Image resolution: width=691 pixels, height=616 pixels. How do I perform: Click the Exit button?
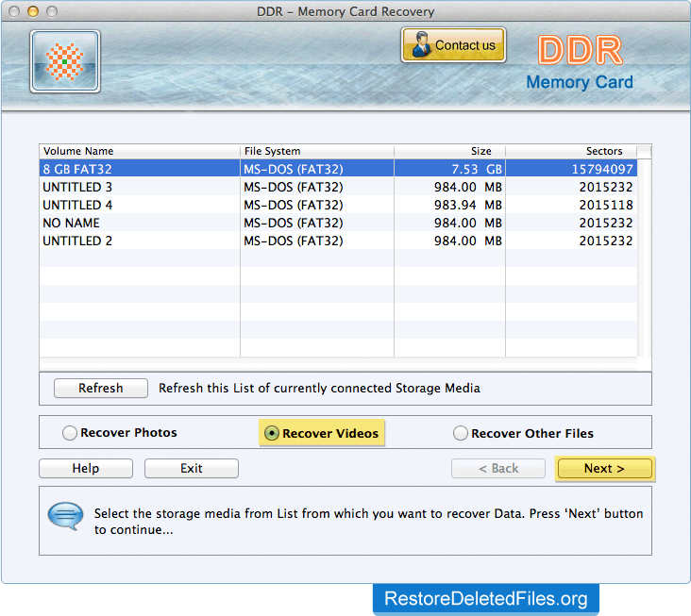coord(192,468)
